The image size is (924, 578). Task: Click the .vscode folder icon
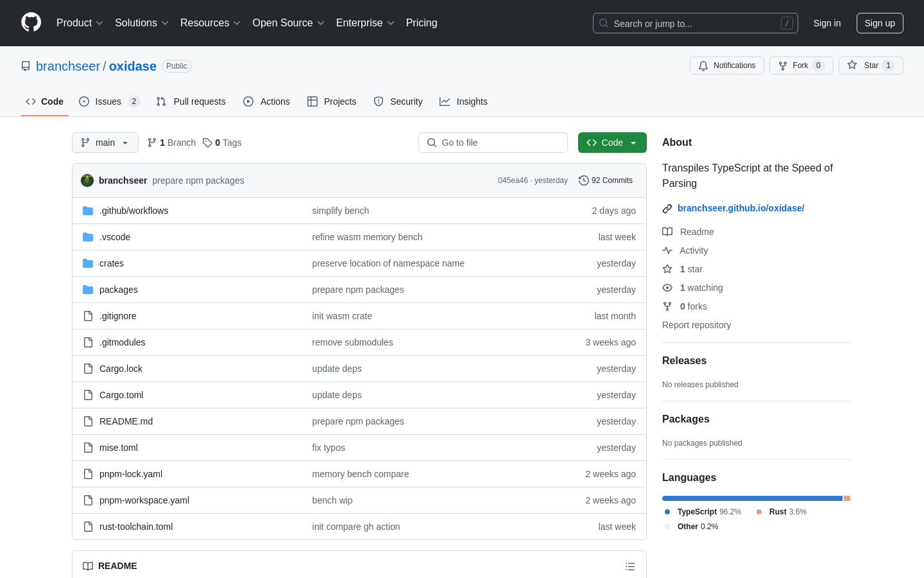(88, 237)
